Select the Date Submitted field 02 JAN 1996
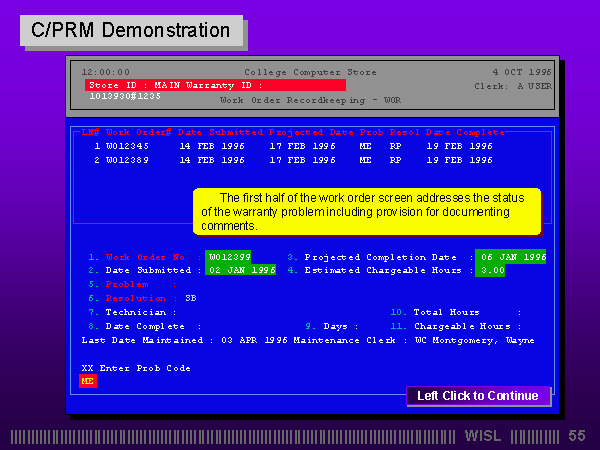Image resolution: width=600 pixels, height=450 pixels. coord(241,270)
